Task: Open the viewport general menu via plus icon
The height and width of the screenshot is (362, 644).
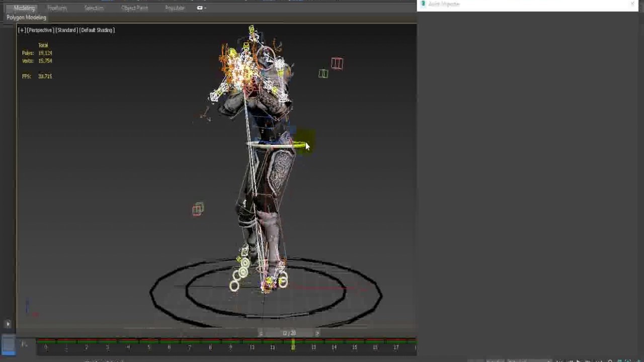Action: pyautogui.click(x=22, y=30)
